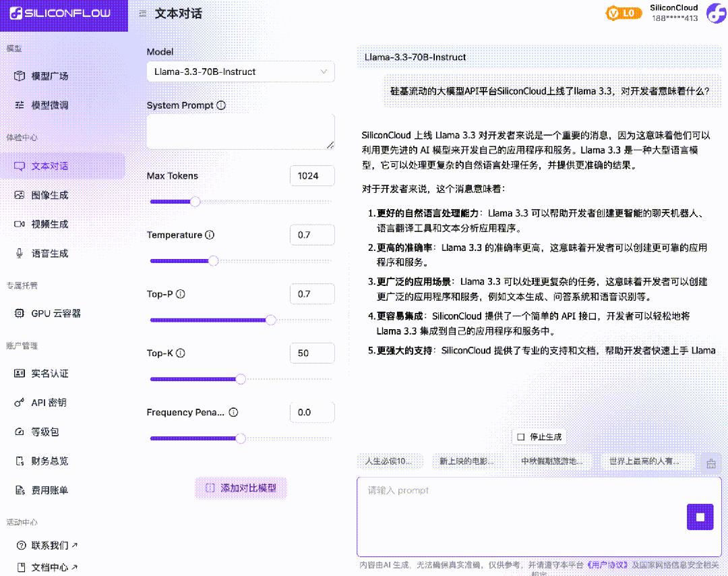Image resolution: width=728 pixels, height=576 pixels.
Task: Collapse the sidebar with the hamburger toggle
Action: point(144,12)
